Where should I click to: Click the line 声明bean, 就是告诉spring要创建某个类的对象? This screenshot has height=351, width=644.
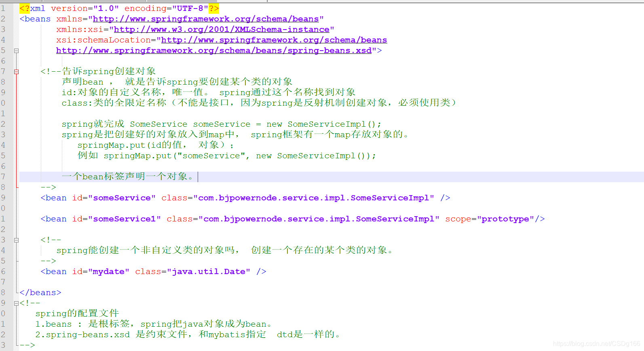[x=177, y=82]
